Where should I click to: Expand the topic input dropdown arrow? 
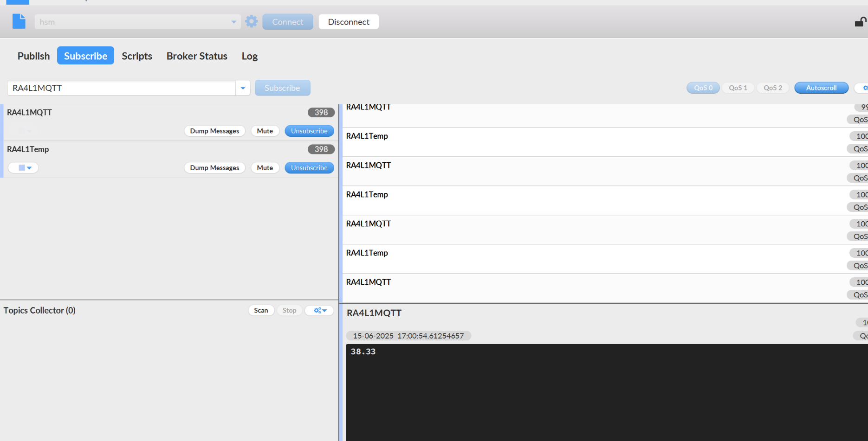[243, 88]
